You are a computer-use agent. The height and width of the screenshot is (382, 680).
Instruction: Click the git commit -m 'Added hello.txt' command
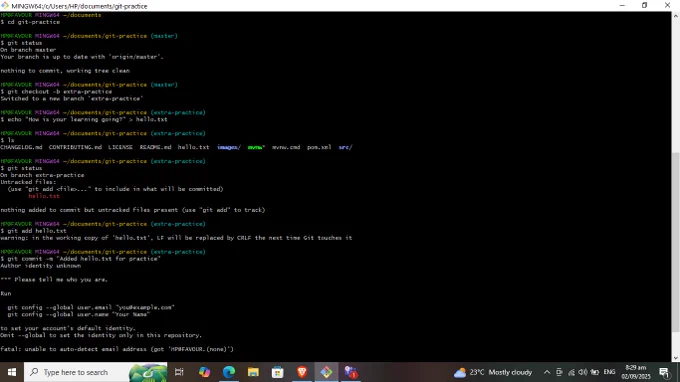(80, 259)
